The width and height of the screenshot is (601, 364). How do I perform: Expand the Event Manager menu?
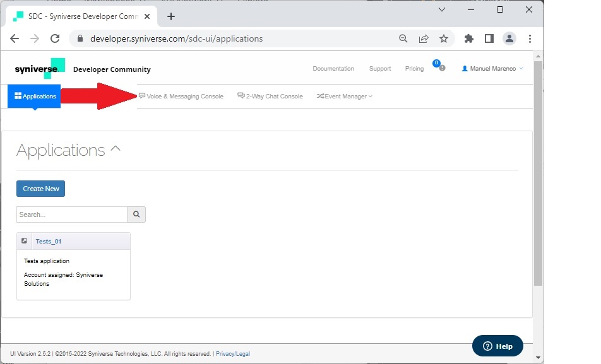[344, 96]
